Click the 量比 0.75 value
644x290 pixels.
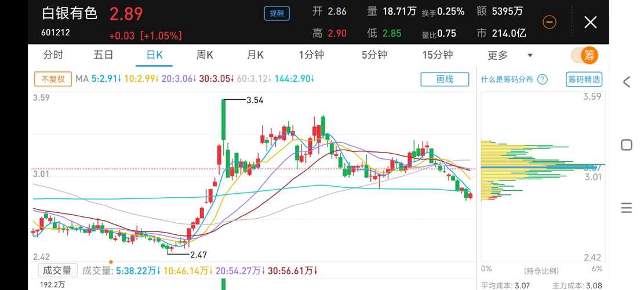439,34
